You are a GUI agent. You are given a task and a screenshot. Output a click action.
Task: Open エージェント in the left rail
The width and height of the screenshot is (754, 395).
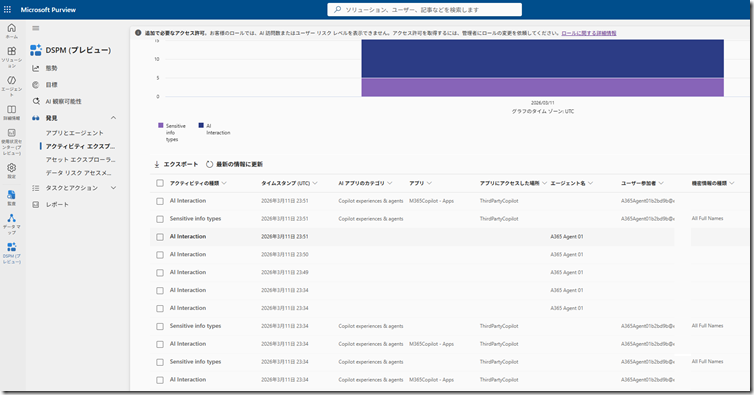pyautogui.click(x=12, y=85)
